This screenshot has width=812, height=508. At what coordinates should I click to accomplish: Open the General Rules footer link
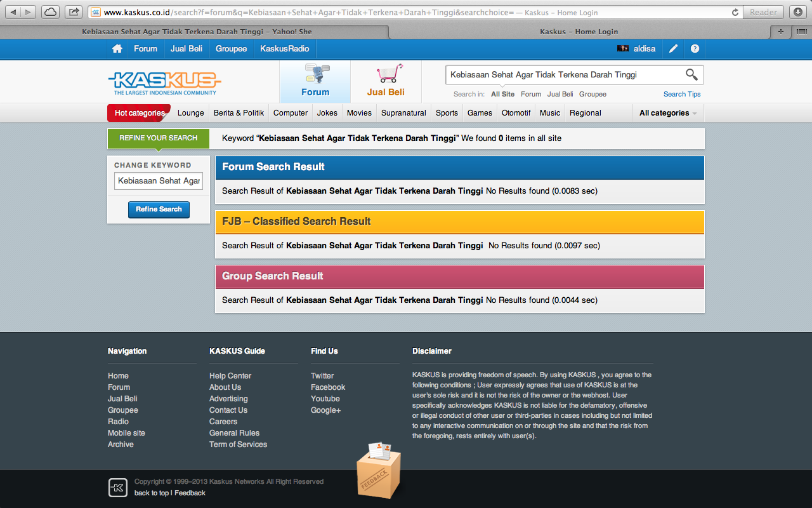(234, 433)
